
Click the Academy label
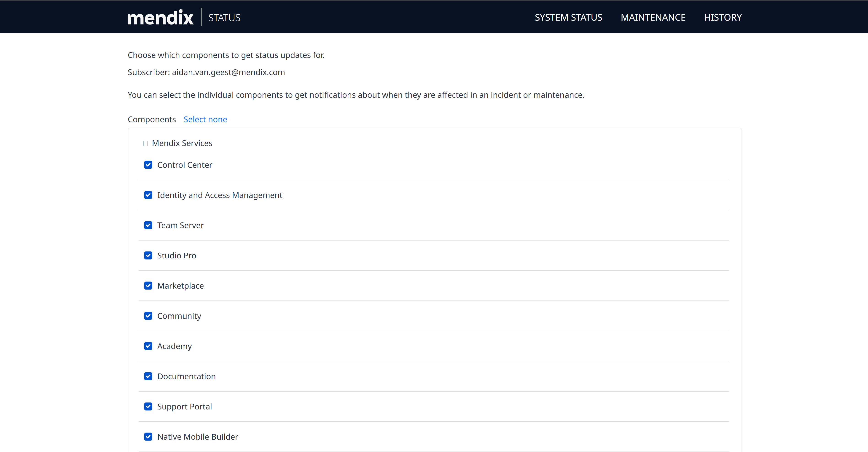tap(175, 346)
